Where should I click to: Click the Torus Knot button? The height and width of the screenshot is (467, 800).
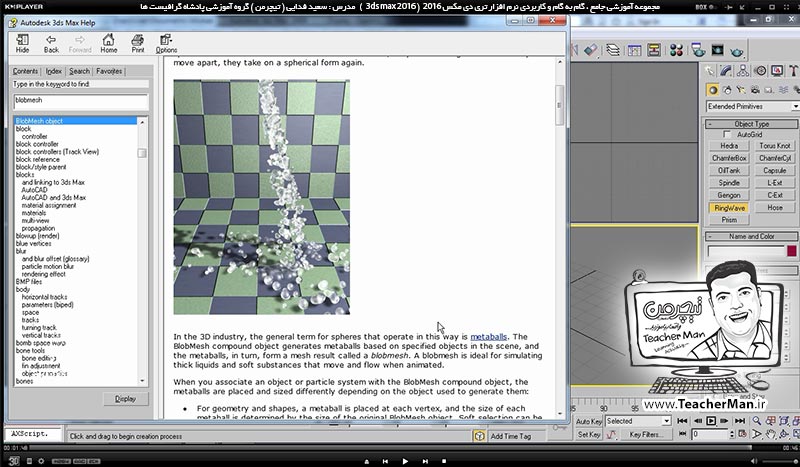click(774, 145)
